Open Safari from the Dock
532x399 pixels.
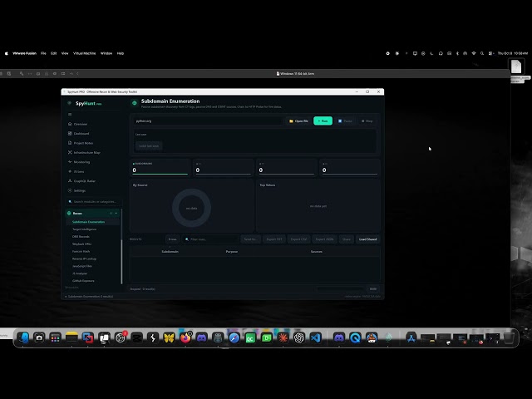(x=234, y=337)
